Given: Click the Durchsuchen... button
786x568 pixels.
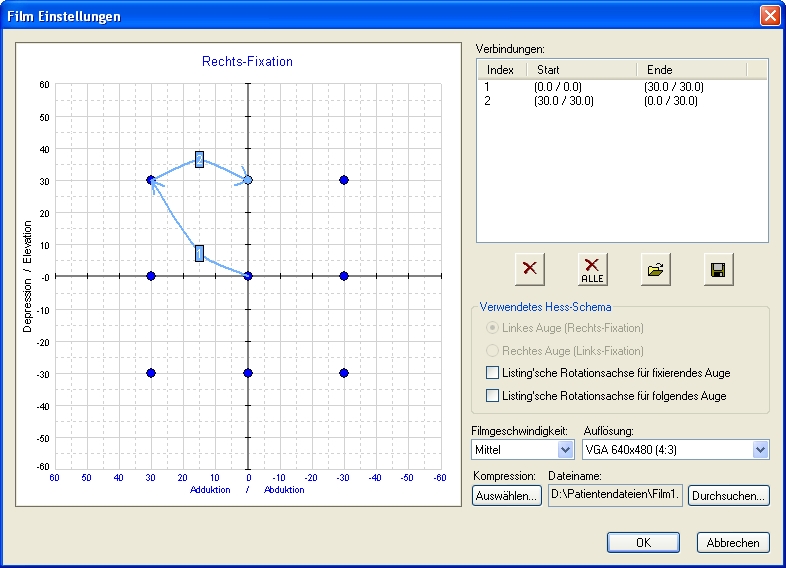Looking at the screenshot, I should coord(728,496).
